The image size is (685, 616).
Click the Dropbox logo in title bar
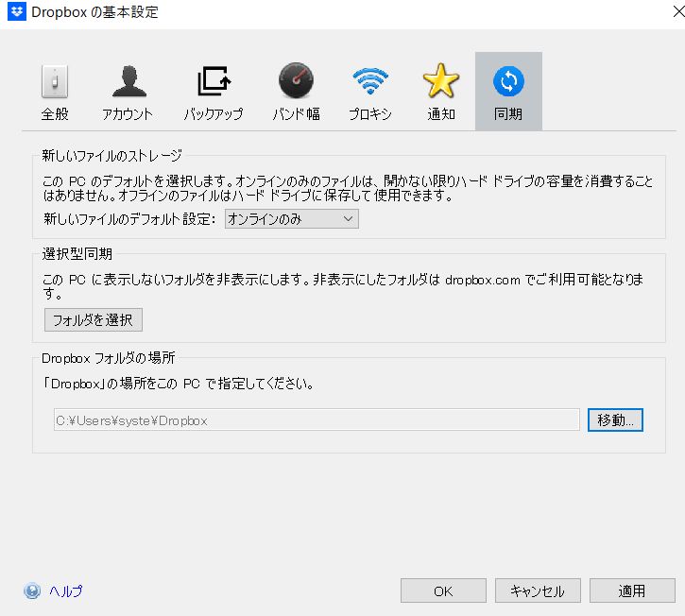17,11
